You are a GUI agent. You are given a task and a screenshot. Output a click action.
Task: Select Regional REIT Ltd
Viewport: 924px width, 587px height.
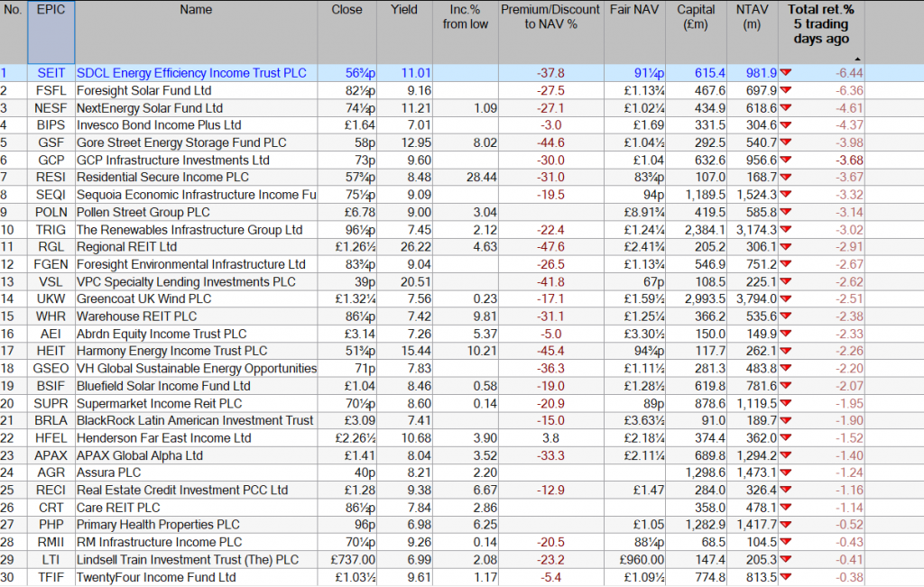pyautogui.click(x=126, y=247)
